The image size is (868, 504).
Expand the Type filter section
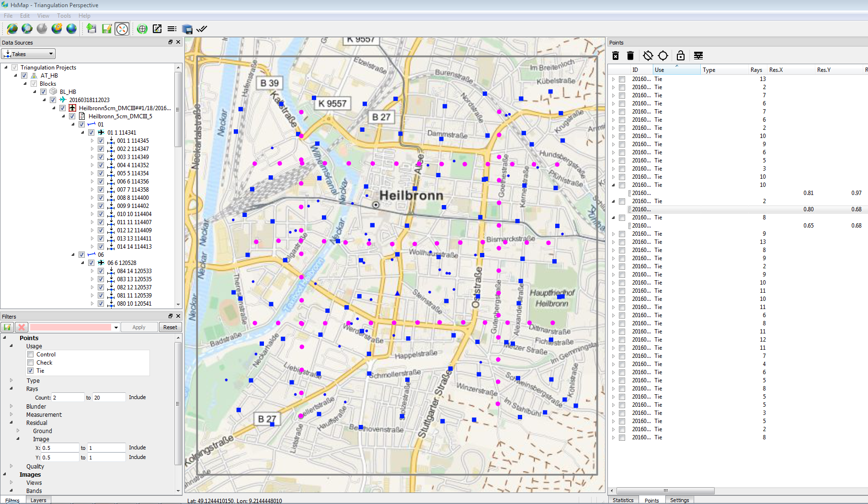pos(11,380)
